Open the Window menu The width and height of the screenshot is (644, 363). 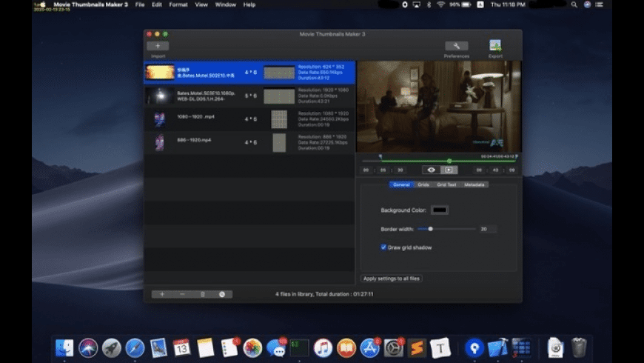[x=226, y=4]
